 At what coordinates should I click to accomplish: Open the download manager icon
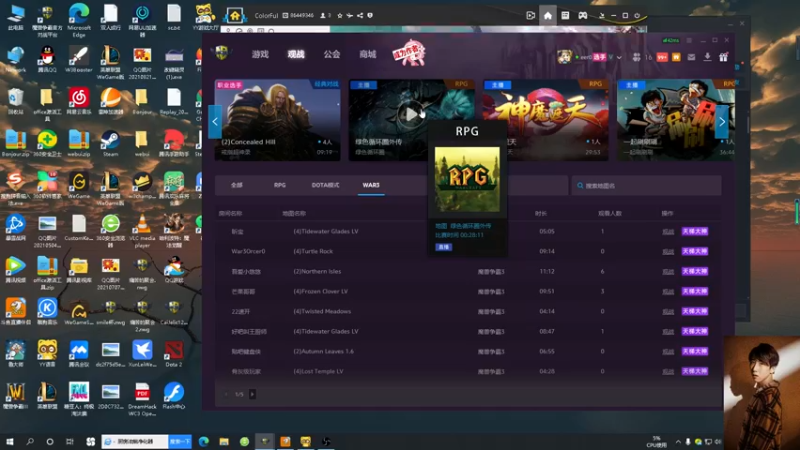pyautogui.click(x=707, y=57)
